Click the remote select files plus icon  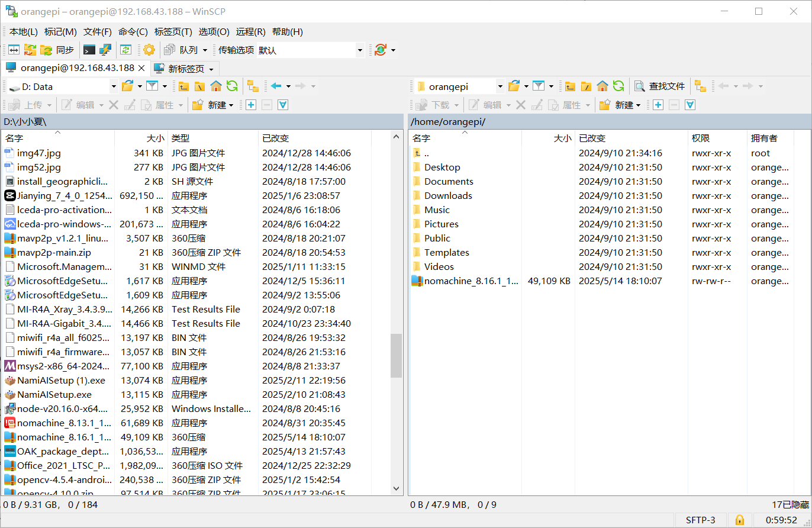coord(658,105)
